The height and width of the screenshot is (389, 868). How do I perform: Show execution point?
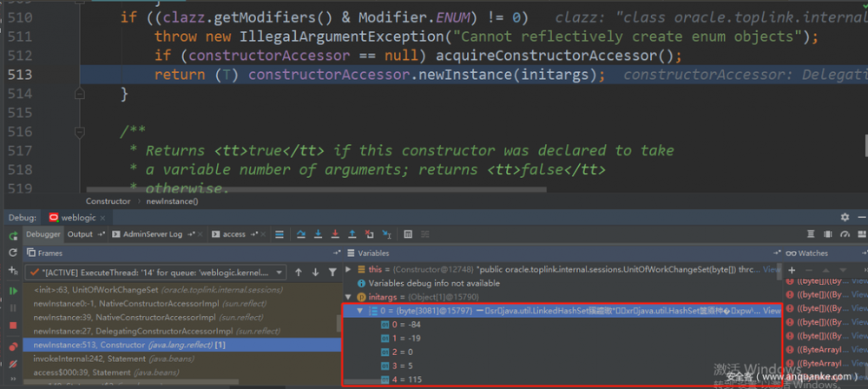point(279,234)
